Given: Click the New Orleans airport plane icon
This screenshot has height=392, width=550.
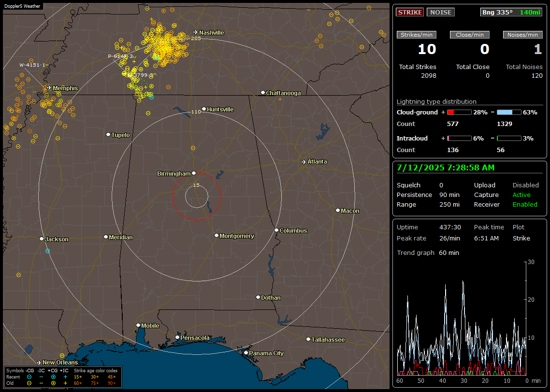Looking at the screenshot, I should (39, 362).
